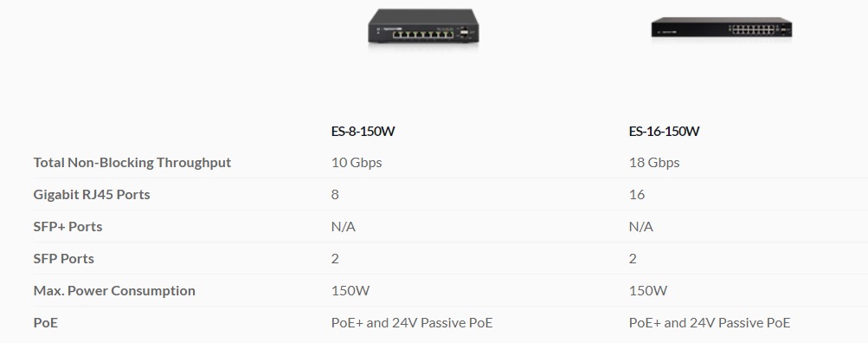868x343 pixels.
Task: Click the 18 Gbps throughput value
Action: point(654,163)
